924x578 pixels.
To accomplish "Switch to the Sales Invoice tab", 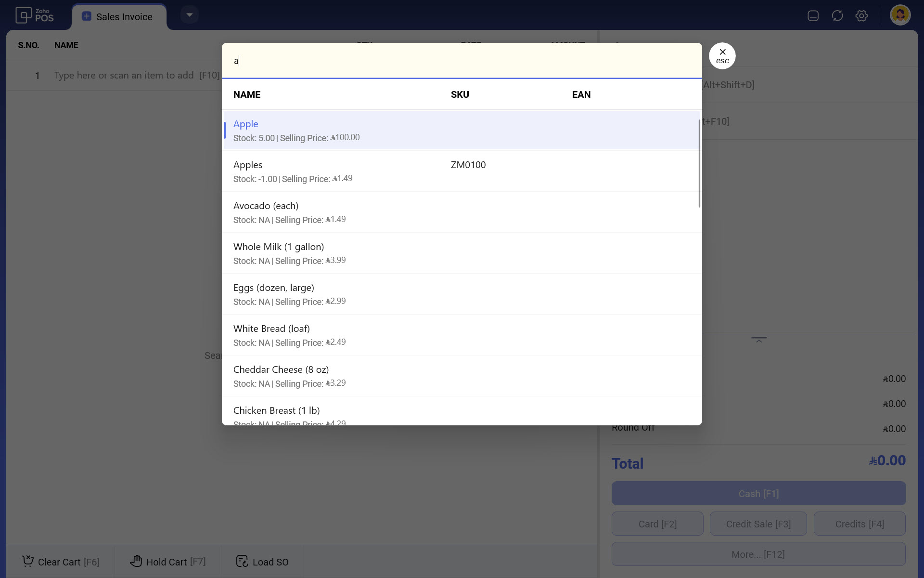I will pyautogui.click(x=124, y=17).
